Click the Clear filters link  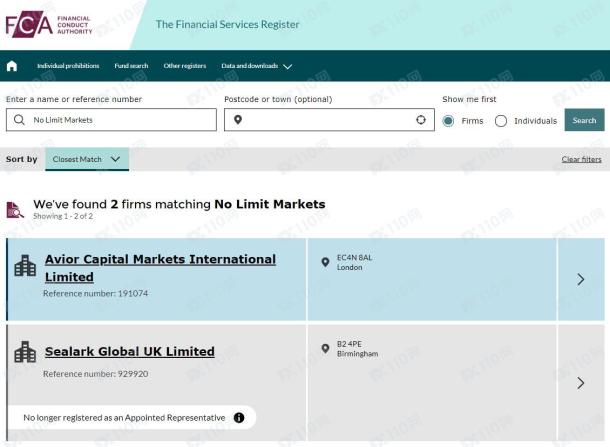click(581, 159)
